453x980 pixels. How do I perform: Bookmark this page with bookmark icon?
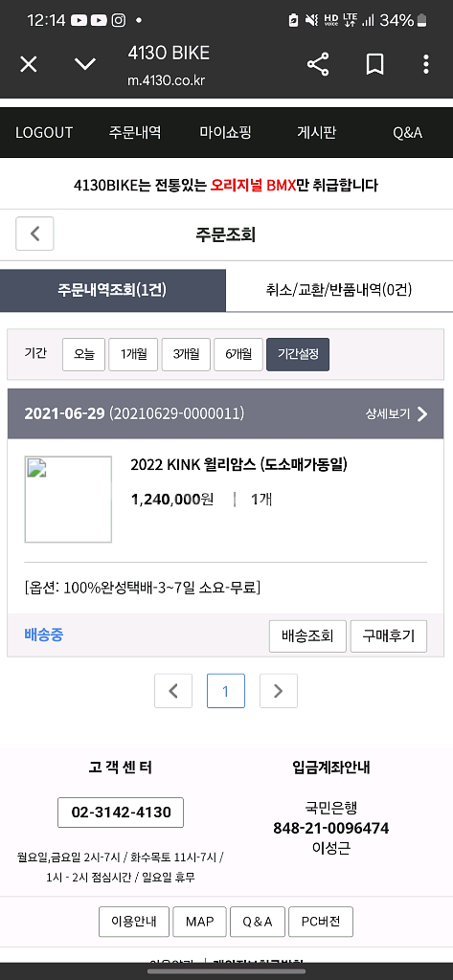click(x=374, y=64)
